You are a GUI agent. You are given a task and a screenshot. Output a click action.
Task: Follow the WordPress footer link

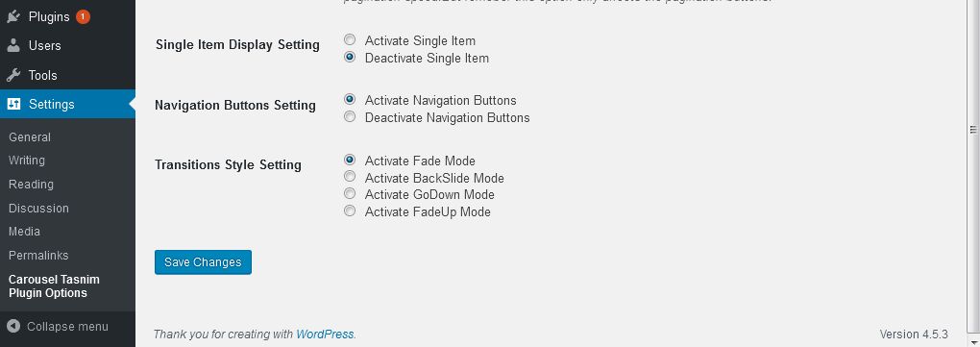pyautogui.click(x=325, y=334)
